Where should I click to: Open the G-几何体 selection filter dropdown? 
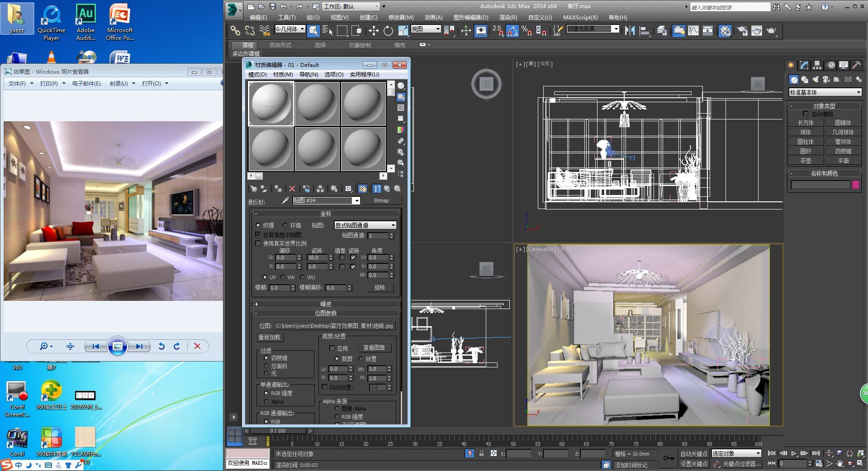point(290,29)
